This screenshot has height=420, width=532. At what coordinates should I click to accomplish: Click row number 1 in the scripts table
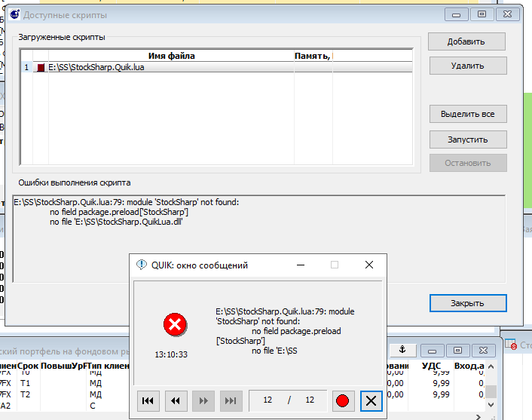[x=26, y=67]
